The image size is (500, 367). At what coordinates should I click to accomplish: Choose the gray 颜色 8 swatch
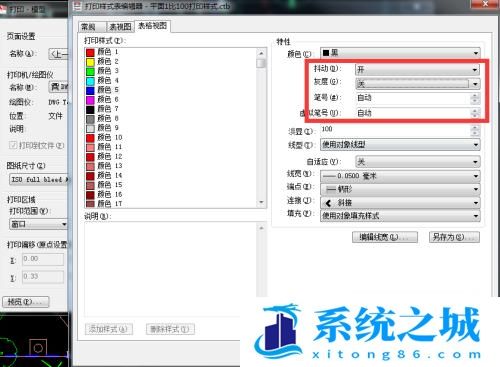click(90, 119)
